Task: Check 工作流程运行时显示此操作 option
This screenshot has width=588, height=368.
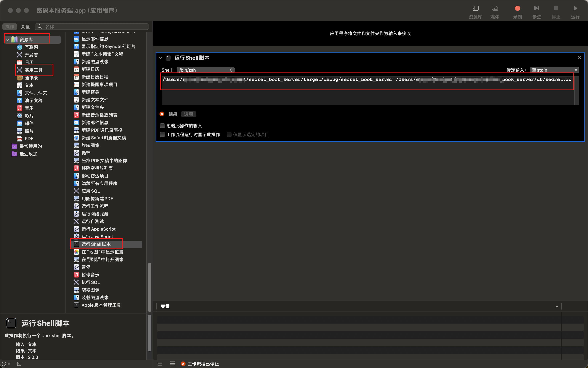Action: click(162, 135)
